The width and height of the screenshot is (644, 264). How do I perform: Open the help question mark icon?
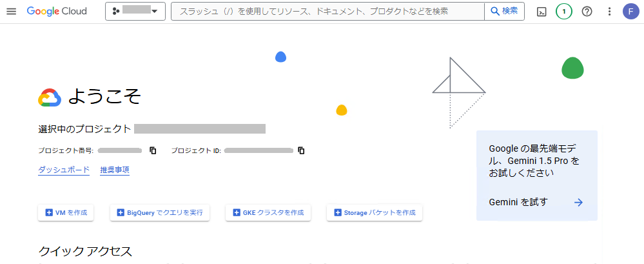click(587, 12)
